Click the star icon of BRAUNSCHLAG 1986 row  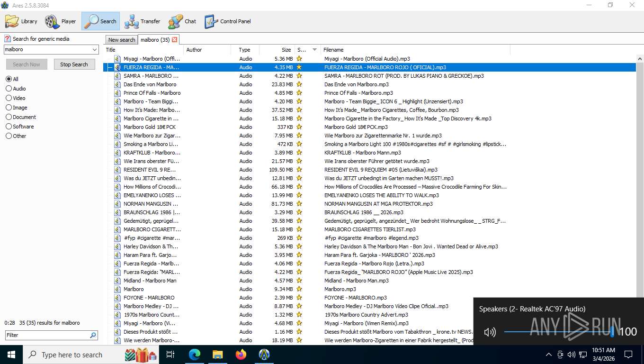299,212
